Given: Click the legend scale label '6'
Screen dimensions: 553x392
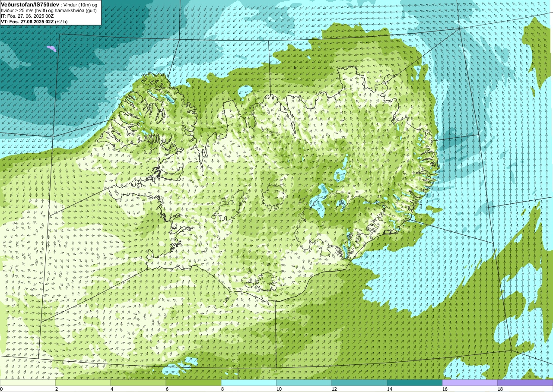Looking at the screenshot, I should tap(167, 389).
